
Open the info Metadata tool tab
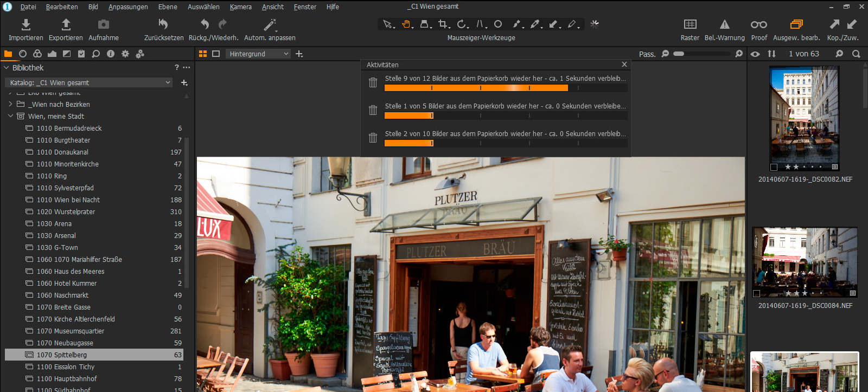click(x=111, y=54)
